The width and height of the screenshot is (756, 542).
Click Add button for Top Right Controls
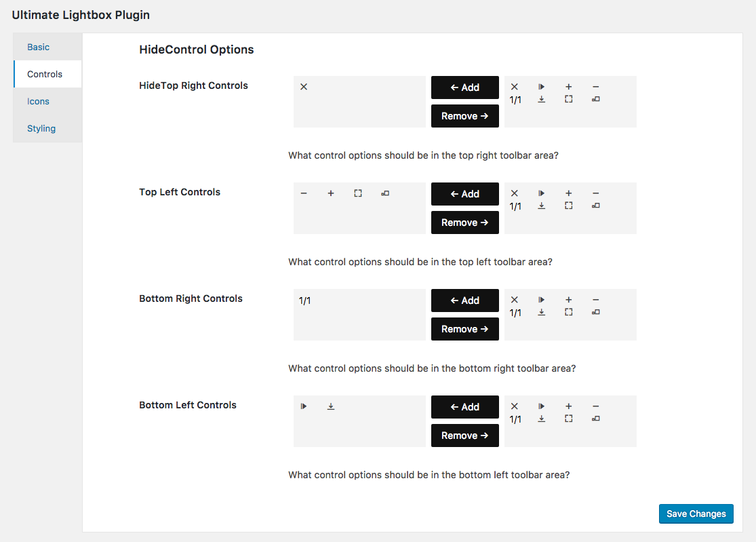pyautogui.click(x=464, y=88)
